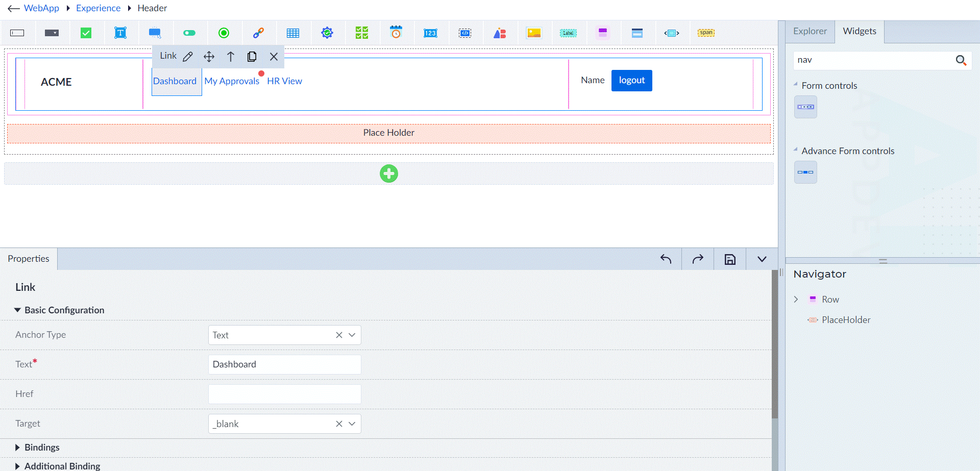Save the page with disk icon
The image size is (980, 471).
pyautogui.click(x=730, y=259)
